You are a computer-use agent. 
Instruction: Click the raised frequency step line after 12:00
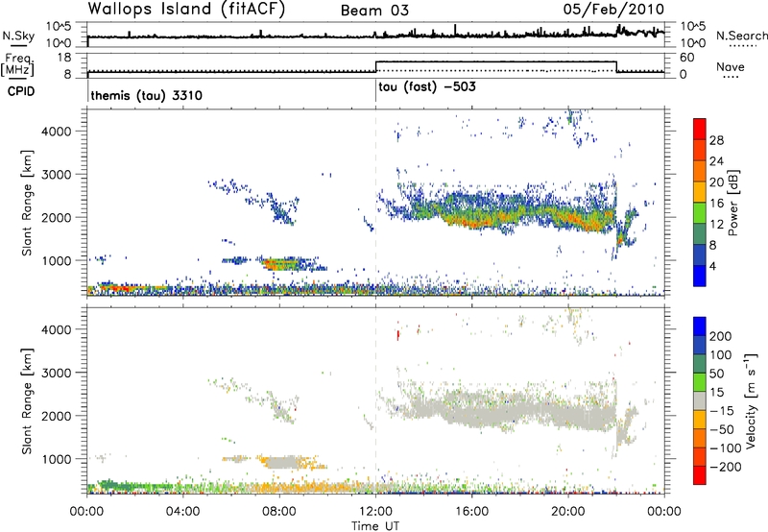495,61
